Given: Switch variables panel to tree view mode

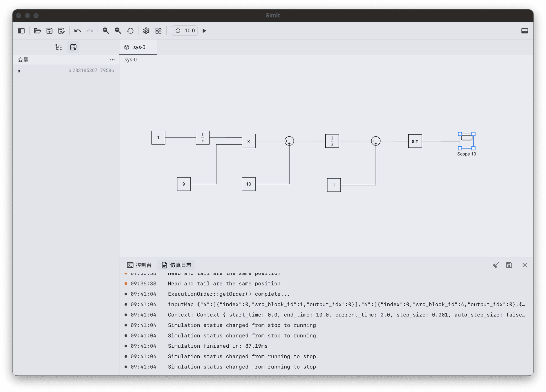Looking at the screenshot, I should (x=59, y=47).
